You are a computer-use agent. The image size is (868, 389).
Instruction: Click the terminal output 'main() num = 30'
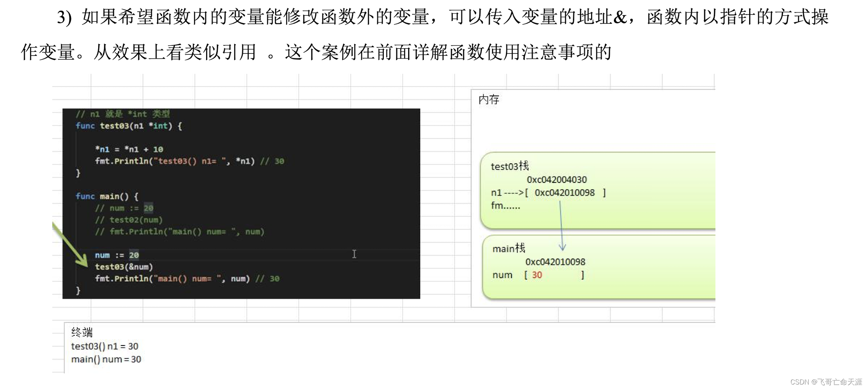coord(106,359)
